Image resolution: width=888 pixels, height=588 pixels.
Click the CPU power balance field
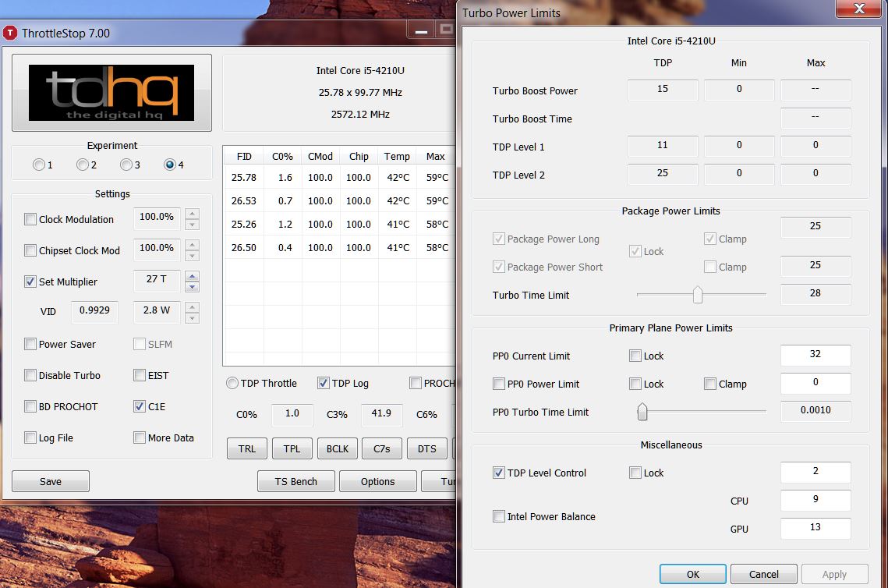click(x=815, y=500)
